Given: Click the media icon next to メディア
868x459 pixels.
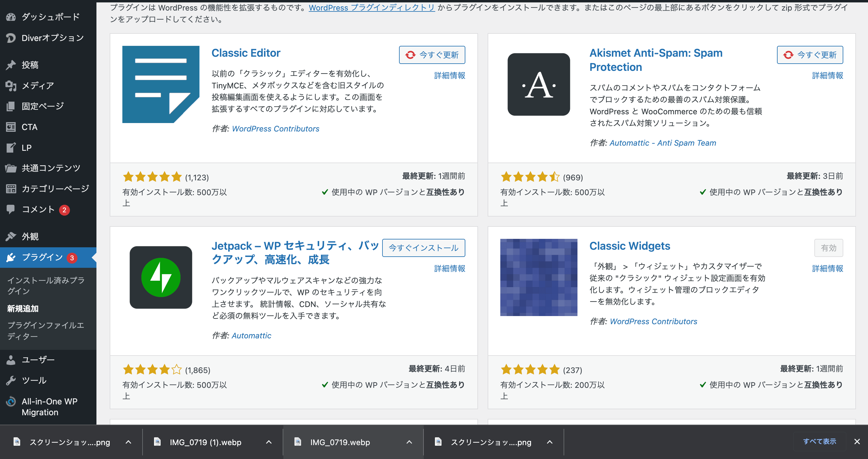Looking at the screenshot, I should coord(11,86).
